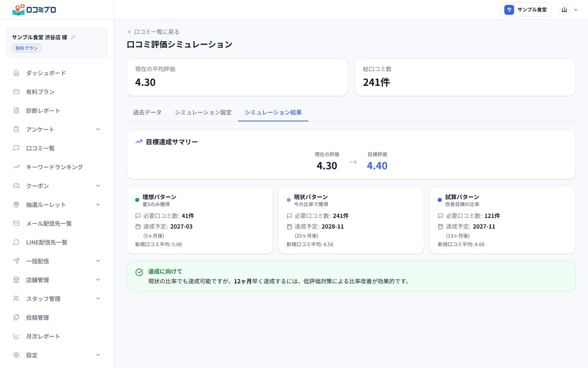
Task: Click the 必要口コミ数: 41件 text
Action: pyautogui.click(x=169, y=216)
